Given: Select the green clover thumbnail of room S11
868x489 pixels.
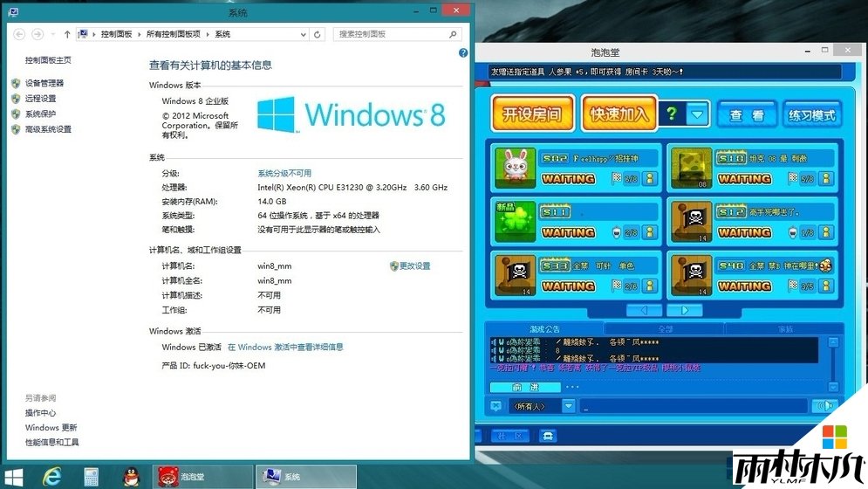Looking at the screenshot, I should 516,222.
